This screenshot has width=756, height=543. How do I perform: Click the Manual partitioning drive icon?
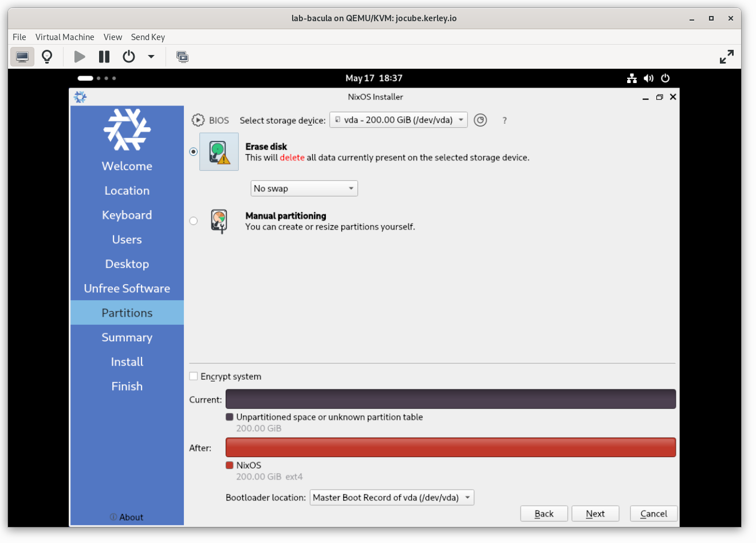tap(219, 221)
